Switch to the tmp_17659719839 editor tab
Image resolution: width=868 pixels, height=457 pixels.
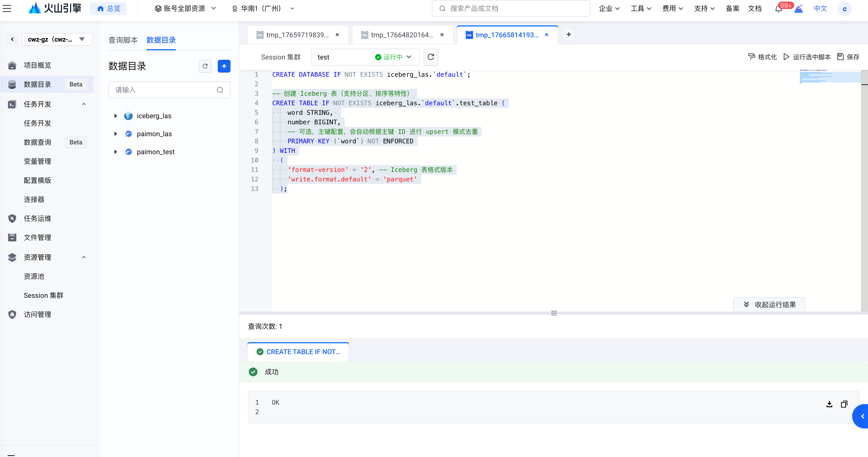pos(297,35)
